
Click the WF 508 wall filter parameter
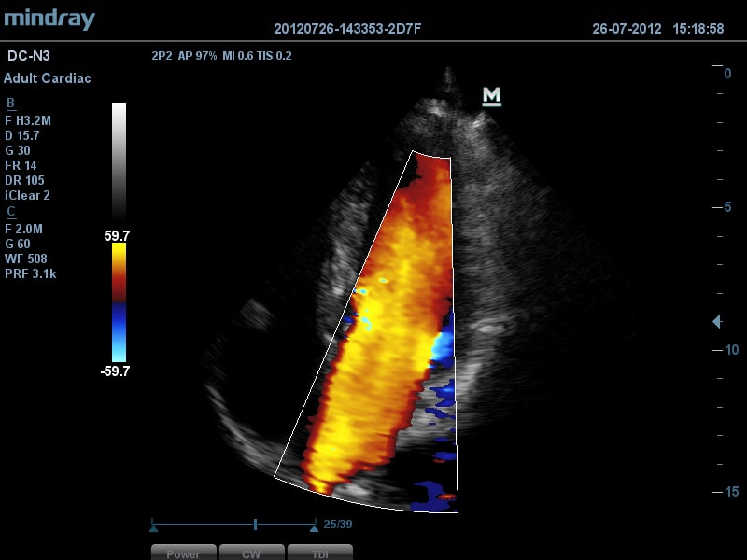coord(26,259)
